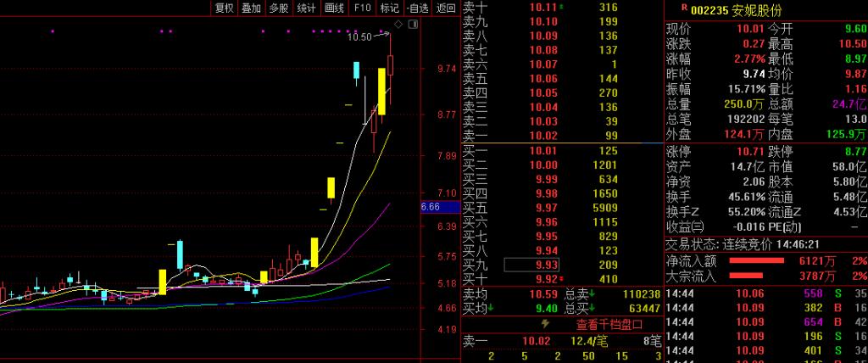Click the 卖均 average value 10.59
Viewport: 868px width, 363px height.
tap(543, 295)
